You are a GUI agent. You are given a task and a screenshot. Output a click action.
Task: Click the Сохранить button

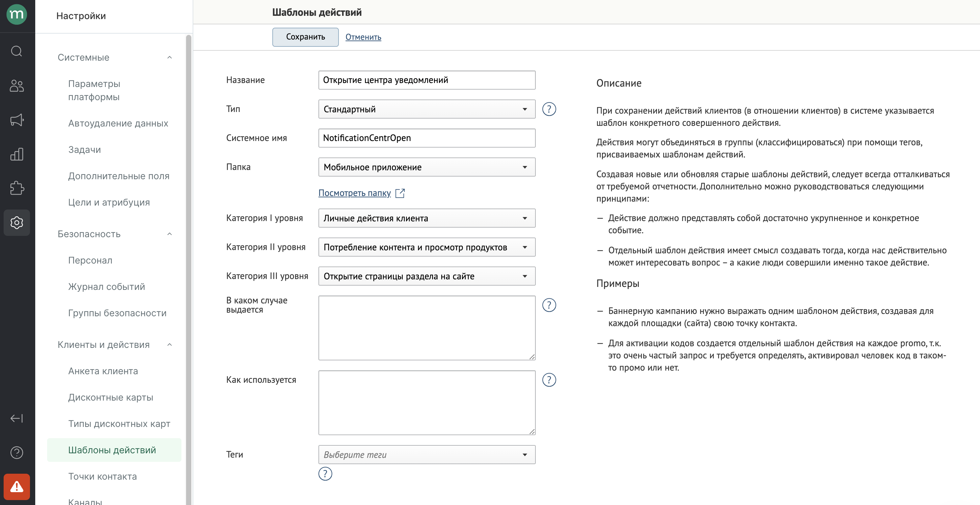(306, 37)
